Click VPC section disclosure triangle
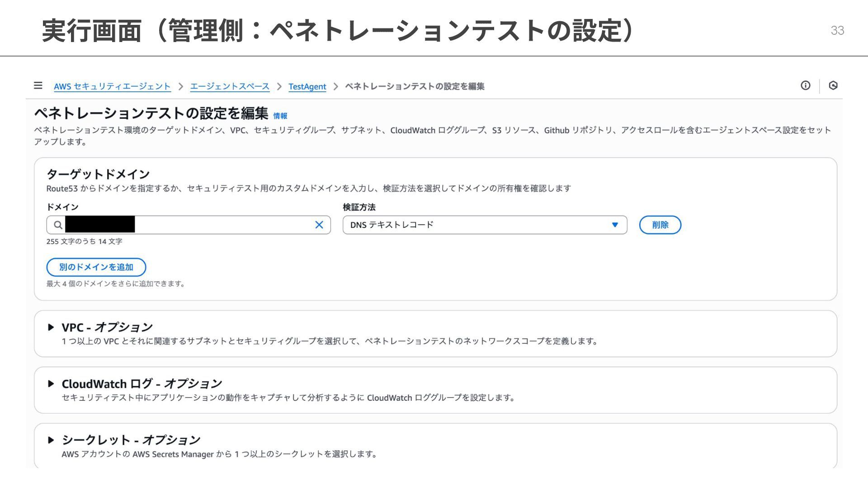The image size is (868, 488). 51,327
